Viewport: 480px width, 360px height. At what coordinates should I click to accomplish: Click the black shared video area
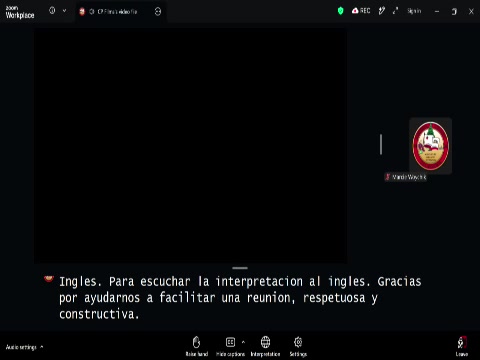(190, 146)
